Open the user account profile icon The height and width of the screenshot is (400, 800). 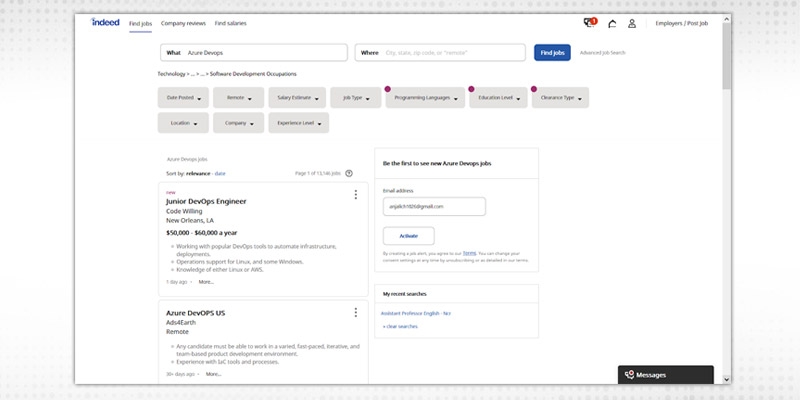click(x=631, y=23)
